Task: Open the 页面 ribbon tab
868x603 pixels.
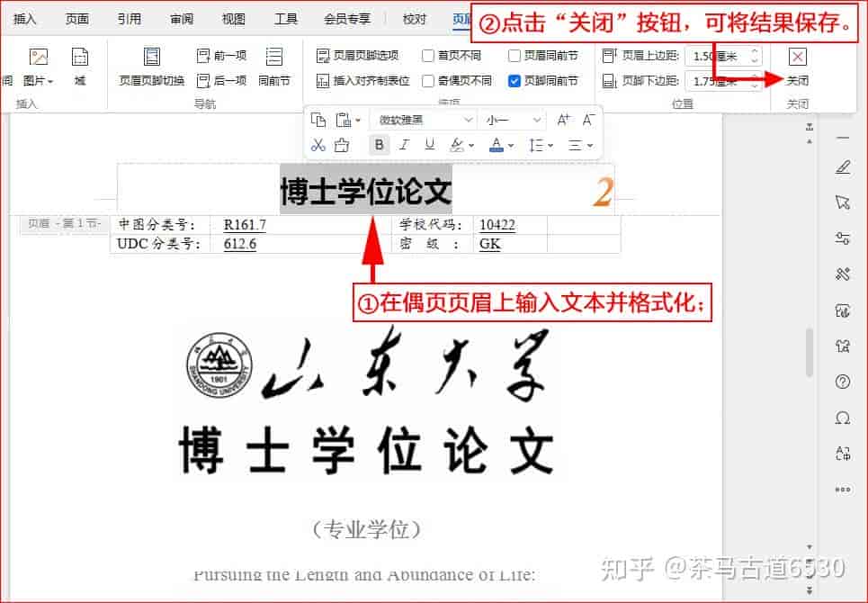Action: pos(77,19)
